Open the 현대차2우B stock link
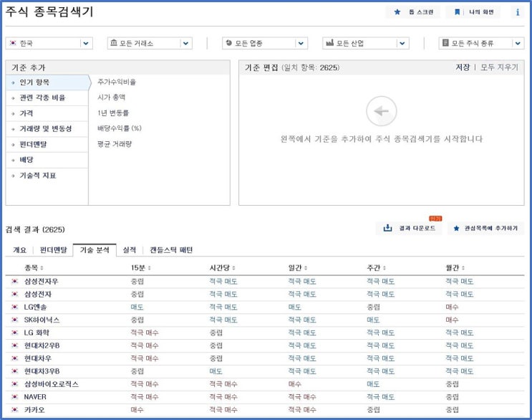532x420 pixels. (x=42, y=345)
